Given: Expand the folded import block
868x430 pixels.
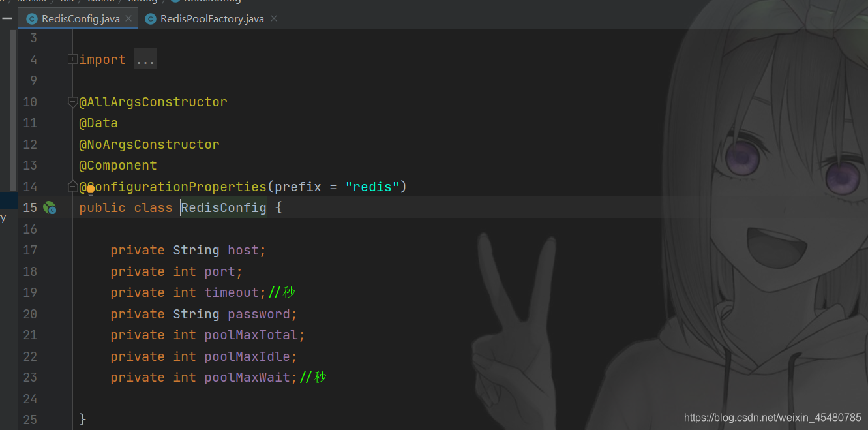Looking at the screenshot, I should [x=72, y=59].
